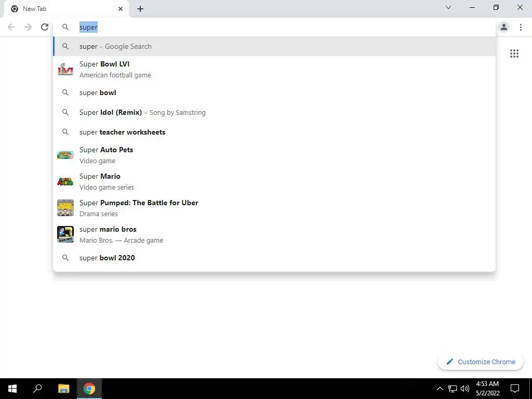Click the Super Auto Pets thumbnail
The height and width of the screenshot is (399, 532).
(65, 155)
